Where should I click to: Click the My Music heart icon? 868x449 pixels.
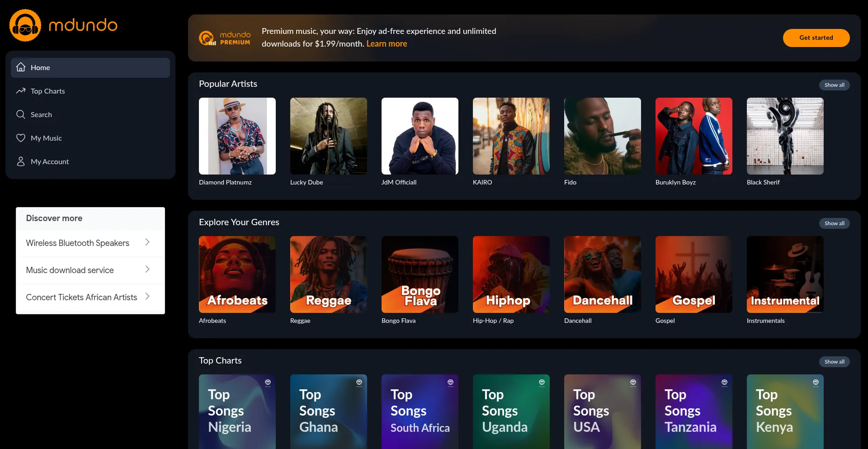[x=21, y=138]
